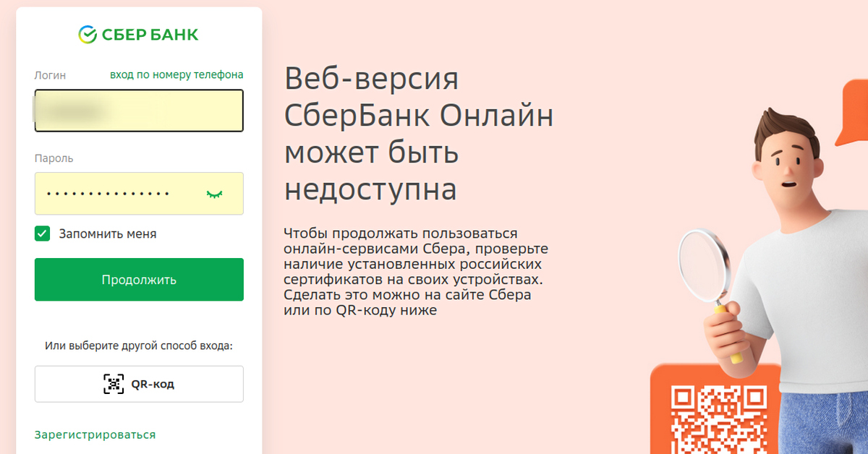868x454 pixels.
Task: Switch to вход по номеру телефона
Action: (176, 74)
